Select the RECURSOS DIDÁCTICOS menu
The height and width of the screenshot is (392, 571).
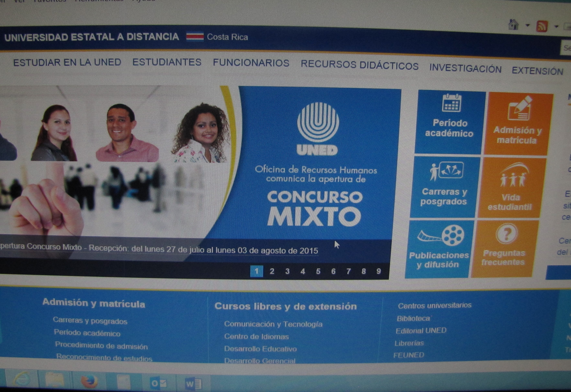point(360,65)
